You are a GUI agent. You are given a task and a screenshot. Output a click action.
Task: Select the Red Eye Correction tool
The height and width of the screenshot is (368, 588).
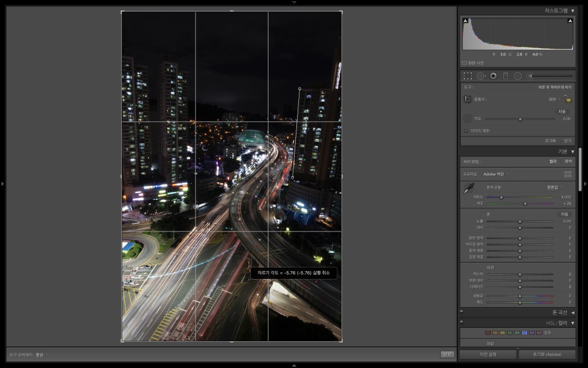pos(493,76)
